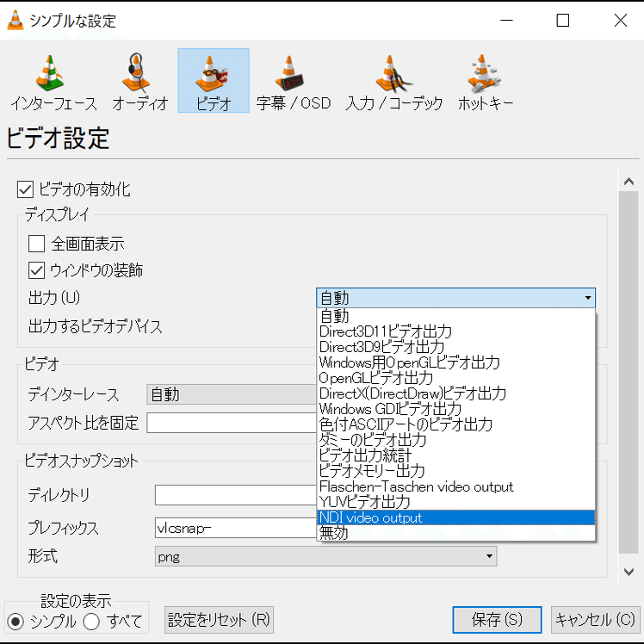644x644 pixels.
Task: Toggle the ウィンドウの装飾 checkbox
Action: pyautogui.click(x=36, y=270)
